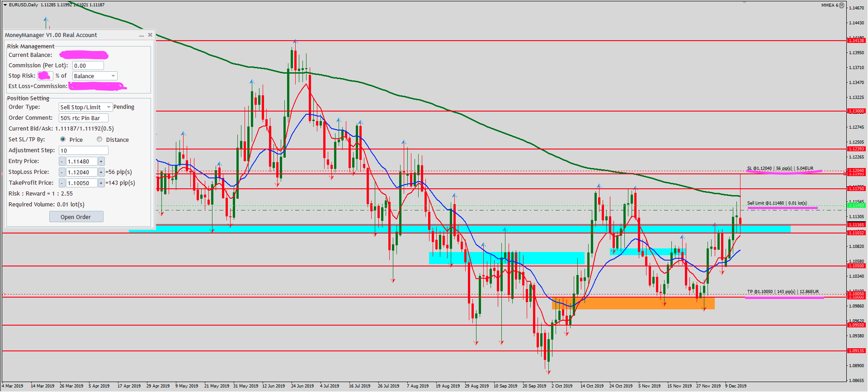Click the 7 Aug 2019 date label
The width and height of the screenshot is (868, 392).
(x=418, y=386)
